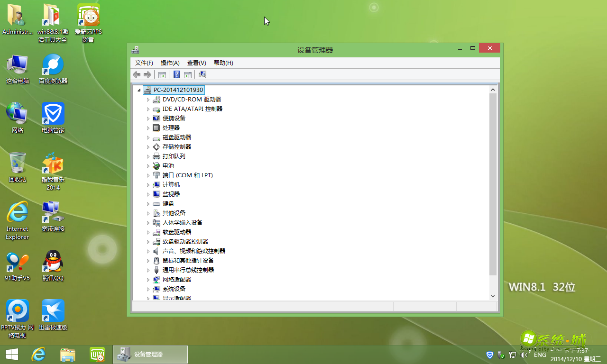Launch 电脑管家 from the desktop
This screenshot has width=607, height=364.
pyautogui.click(x=52, y=114)
